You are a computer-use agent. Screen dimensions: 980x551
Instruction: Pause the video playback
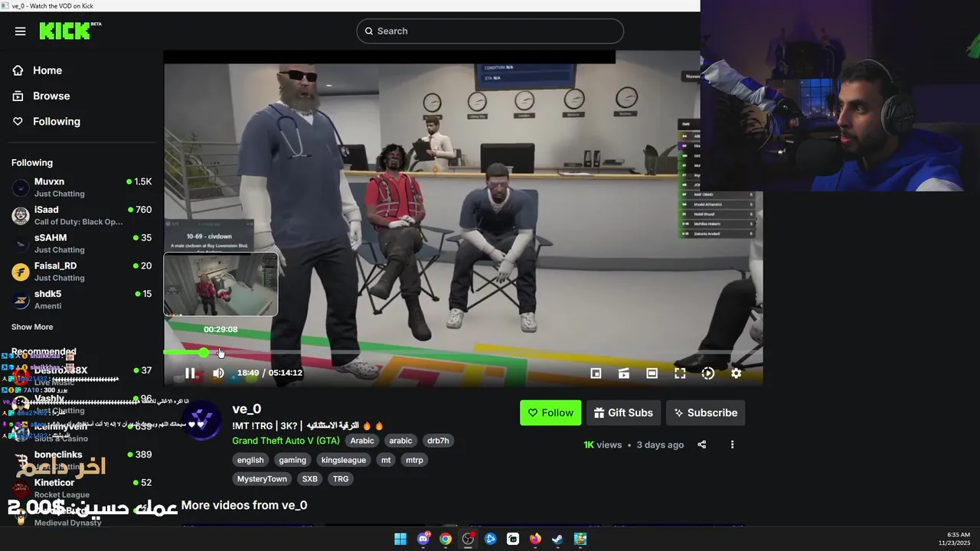point(190,373)
